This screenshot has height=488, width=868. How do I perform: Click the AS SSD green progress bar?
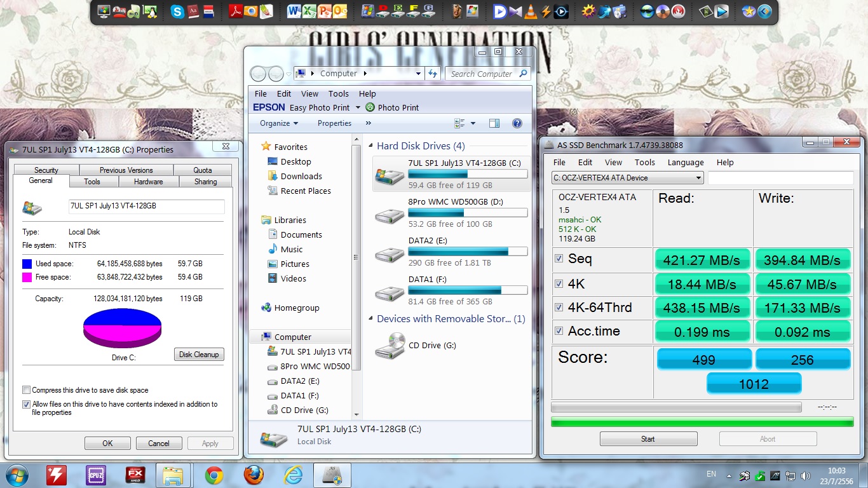coord(702,421)
